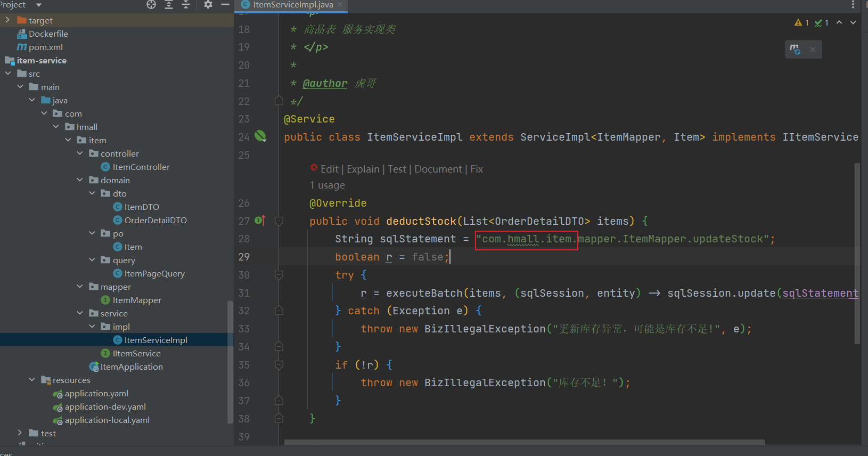Screen dimensions: 868x456
Task: Click the warning indicator showing 1 warning
Action: point(801,22)
